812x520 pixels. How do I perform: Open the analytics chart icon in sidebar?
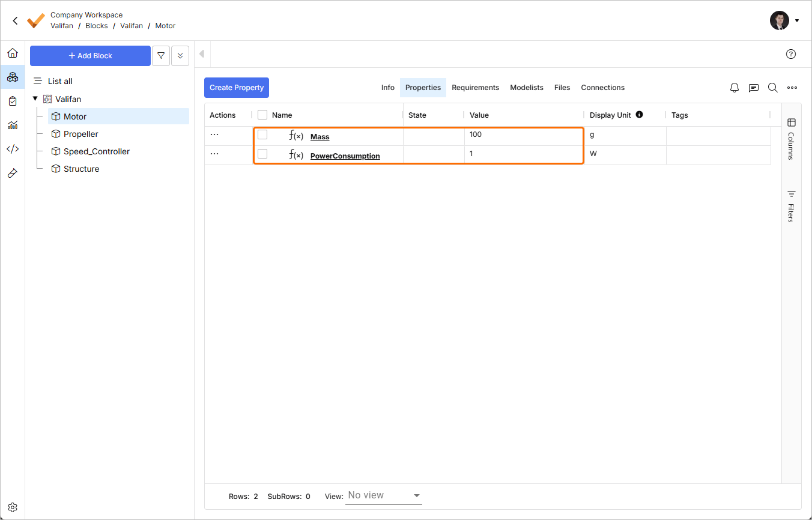pyautogui.click(x=13, y=125)
